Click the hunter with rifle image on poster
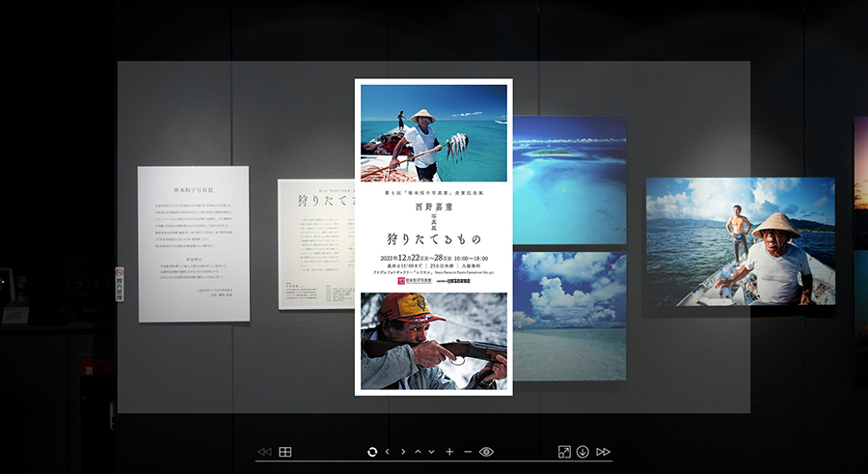868x474 pixels. click(433, 341)
